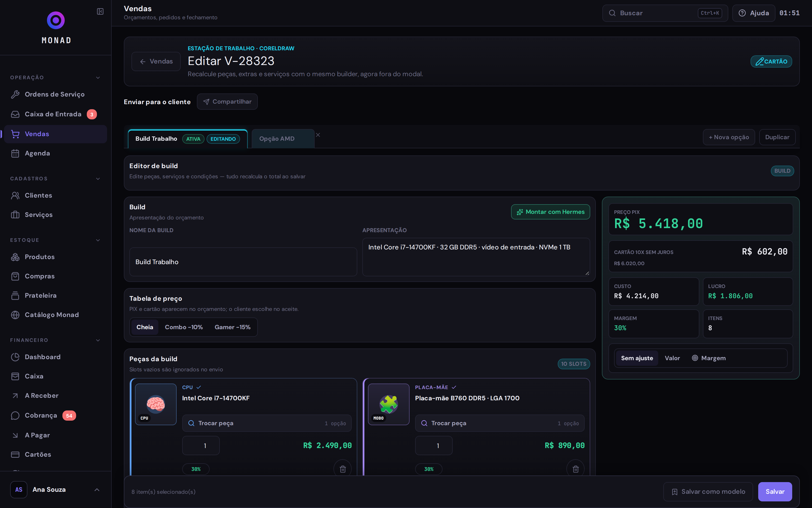Open Cobrança chat item

[55, 416]
